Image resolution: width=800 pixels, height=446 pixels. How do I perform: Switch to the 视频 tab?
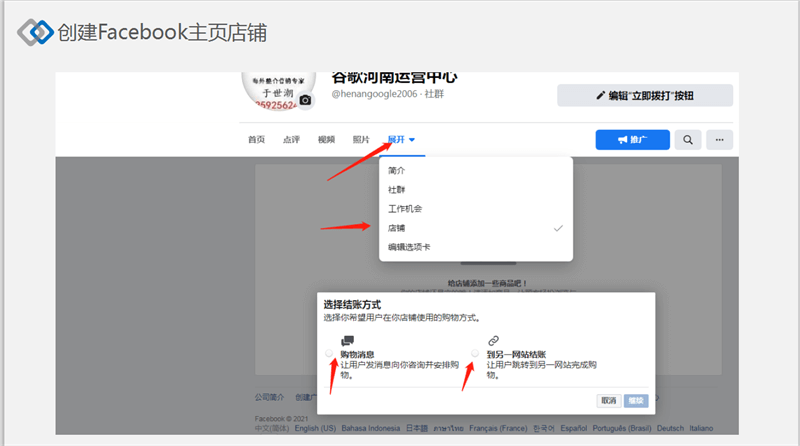[326, 139]
